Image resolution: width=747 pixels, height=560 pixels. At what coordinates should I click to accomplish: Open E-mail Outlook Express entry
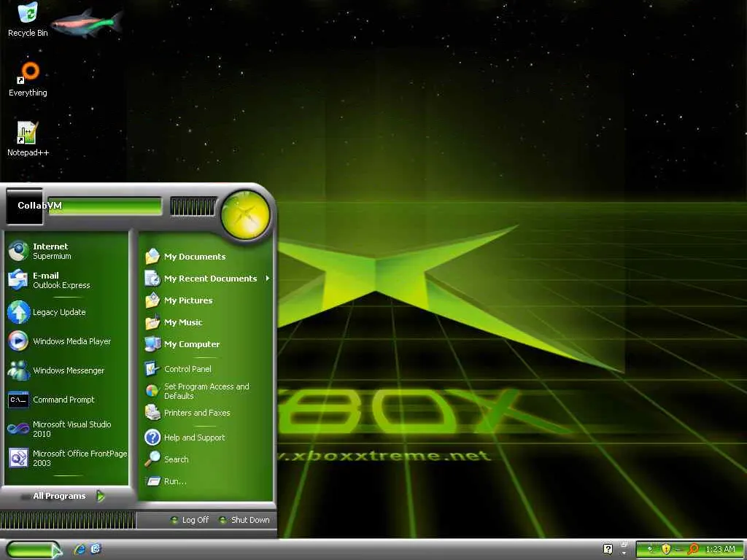point(66,280)
